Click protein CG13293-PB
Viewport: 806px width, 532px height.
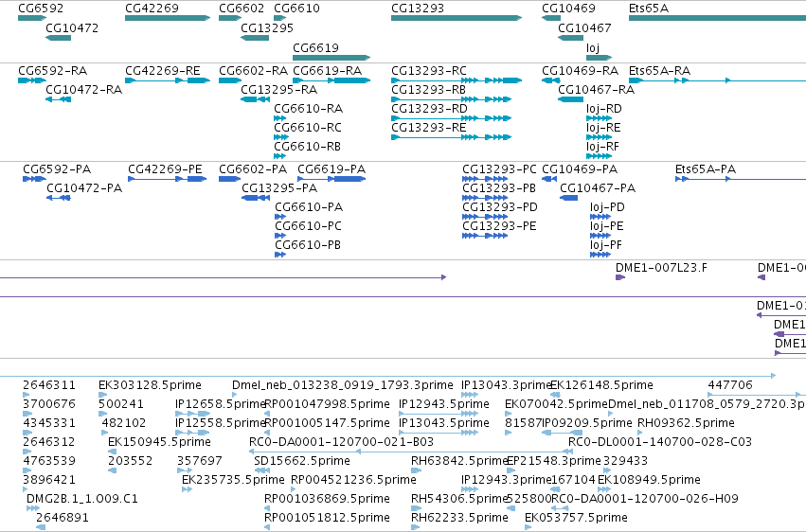pos(499,188)
